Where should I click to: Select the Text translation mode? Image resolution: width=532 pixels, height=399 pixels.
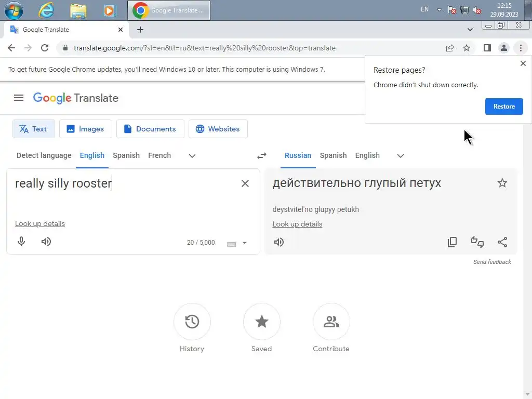coord(34,129)
